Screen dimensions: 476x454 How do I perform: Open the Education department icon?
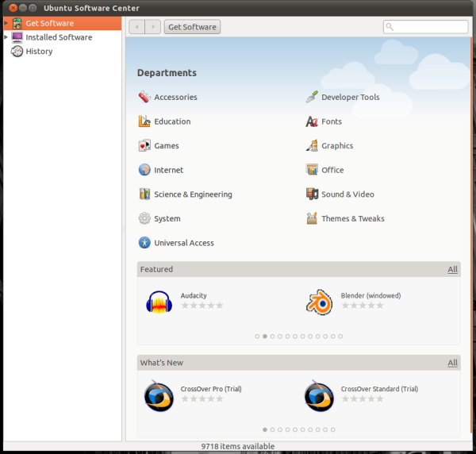click(x=144, y=121)
